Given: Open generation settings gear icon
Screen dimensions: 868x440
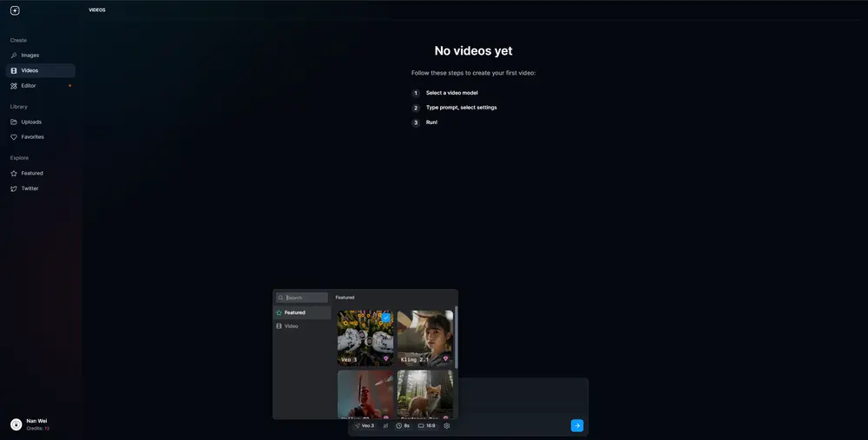Looking at the screenshot, I should click(447, 426).
